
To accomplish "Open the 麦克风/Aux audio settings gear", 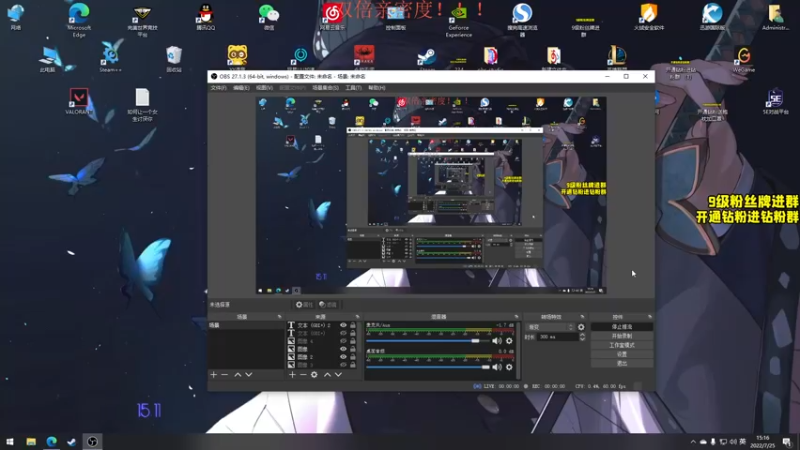I will (509, 341).
